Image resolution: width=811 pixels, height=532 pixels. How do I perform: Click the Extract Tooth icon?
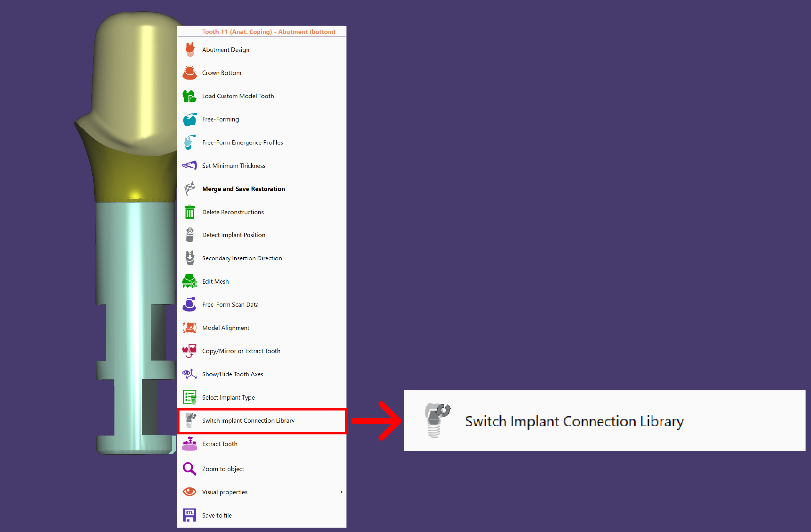(190, 444)
